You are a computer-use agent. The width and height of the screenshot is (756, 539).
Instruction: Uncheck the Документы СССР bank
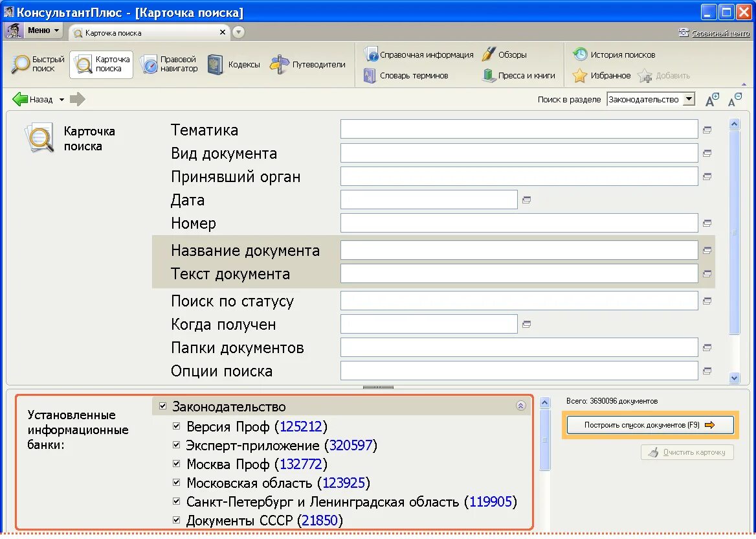tap(177, 520)
